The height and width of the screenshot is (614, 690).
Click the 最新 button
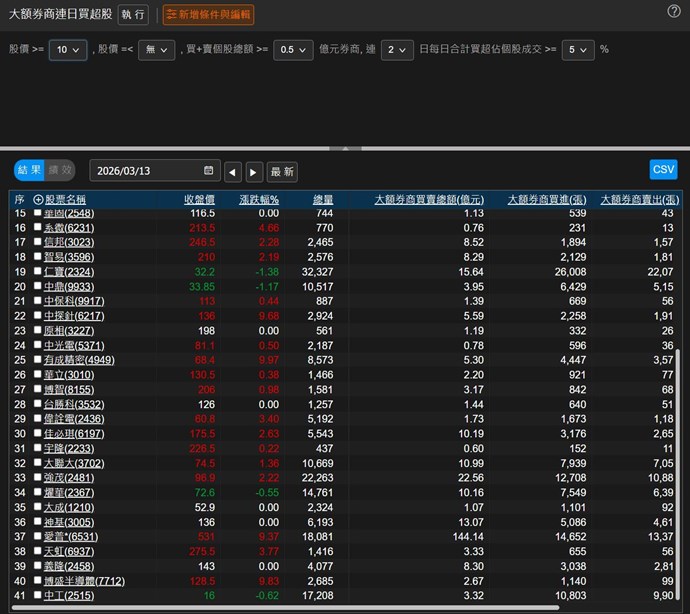pyautogui.click(x=282, y=172)
